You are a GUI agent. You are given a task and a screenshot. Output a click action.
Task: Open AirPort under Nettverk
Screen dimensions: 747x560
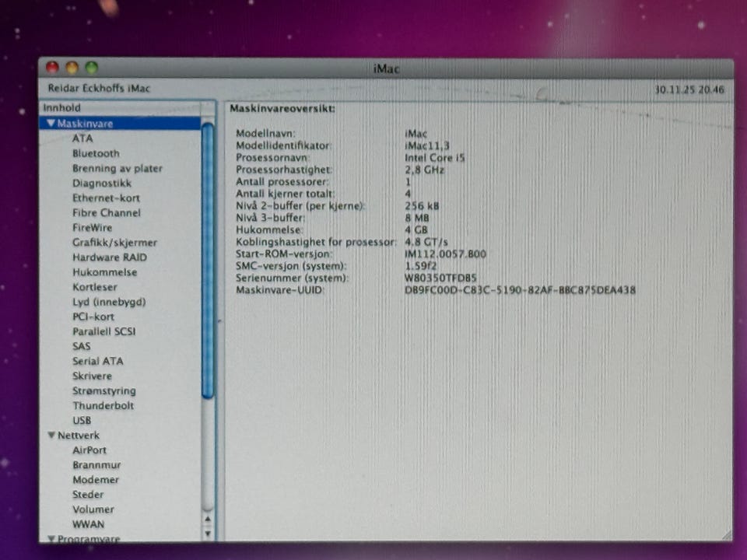89,450
